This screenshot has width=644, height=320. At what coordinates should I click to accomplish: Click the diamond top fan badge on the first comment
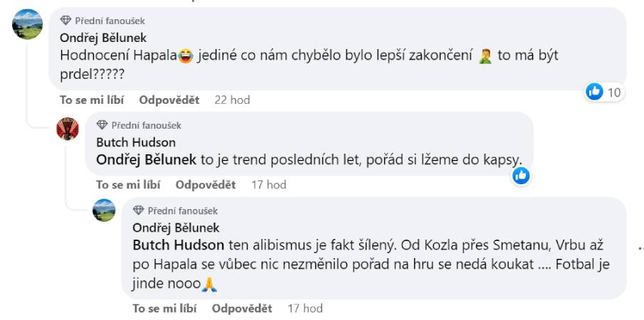point(65,21)
